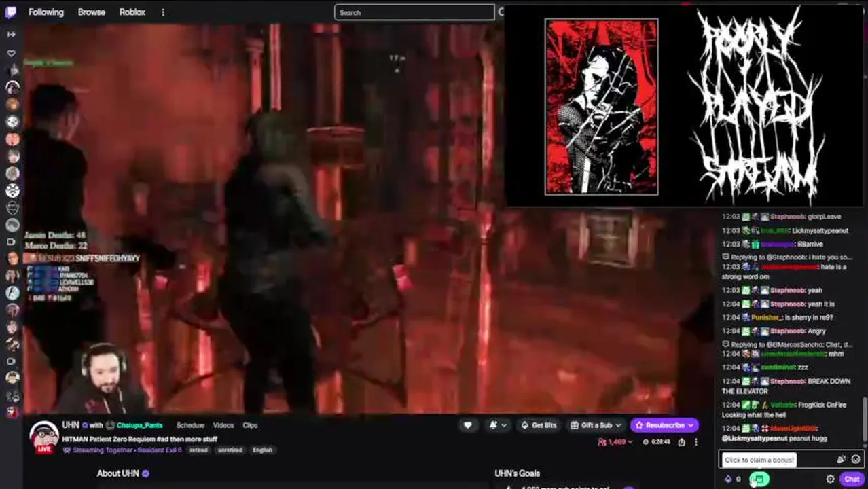
Task: Open the Roblox category link
Action: pyautogui.click(x=132, y=12)
